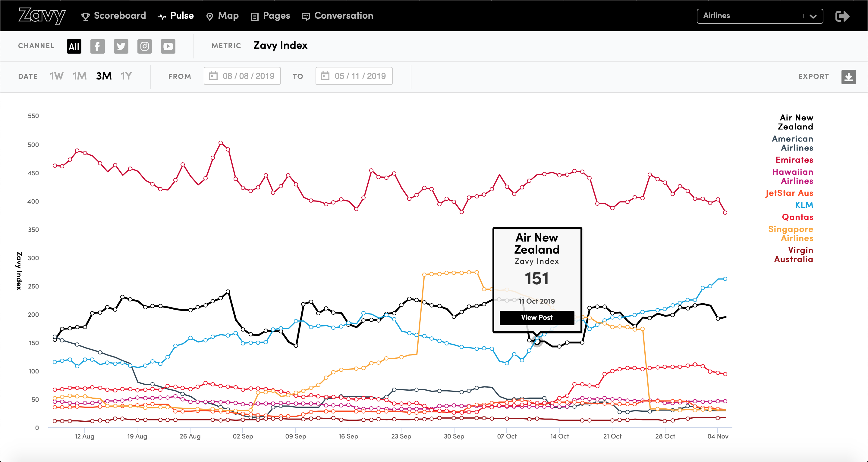Open the Zavy Index metric selector

coord(280,45)
